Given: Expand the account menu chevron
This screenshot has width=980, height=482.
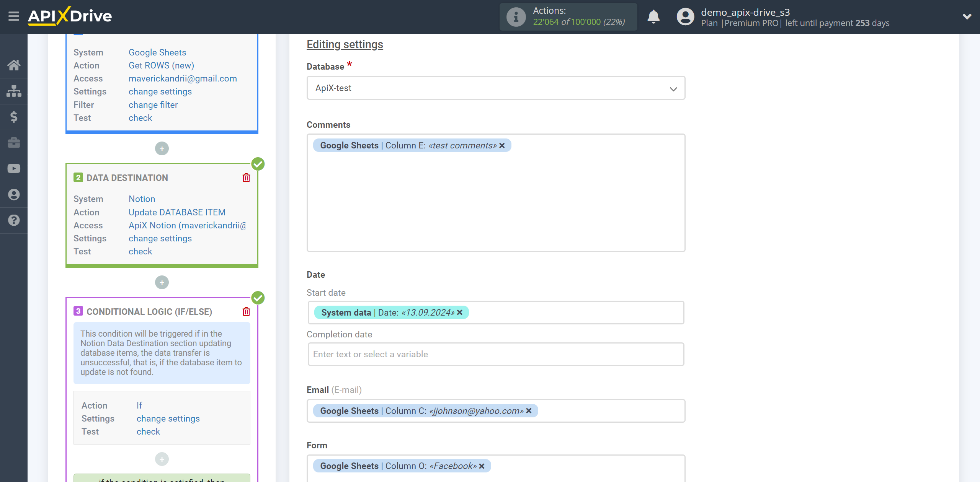Looking at the screenshot, I should (x=967, y=16).
